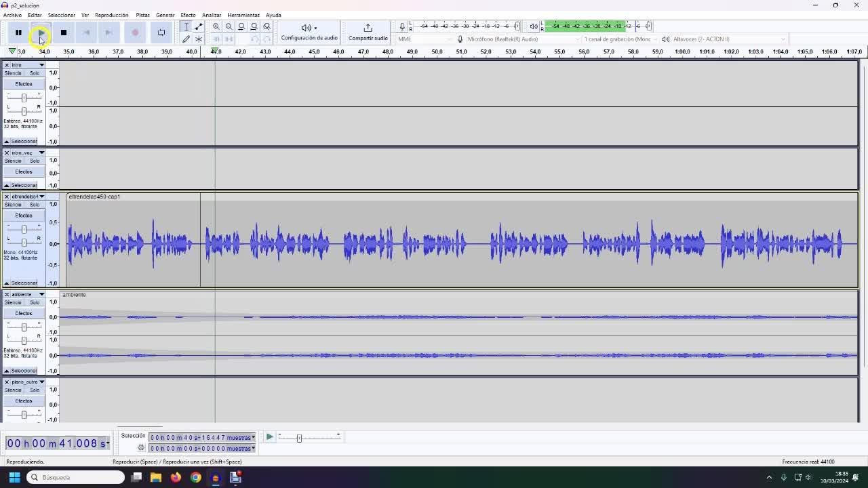Close the 'intro' track with its X

coord(7,65)
